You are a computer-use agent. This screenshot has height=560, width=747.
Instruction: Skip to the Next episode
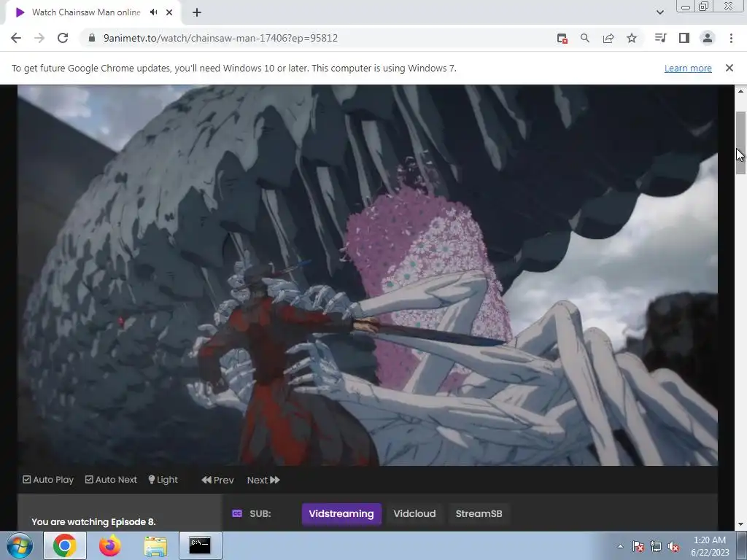click(263, 480)
